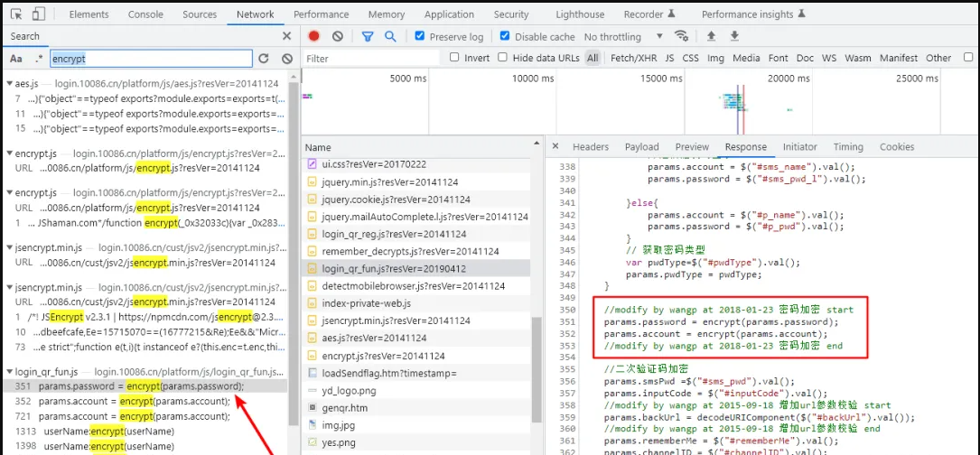Open the No throttling dropdown

[622, 37]
